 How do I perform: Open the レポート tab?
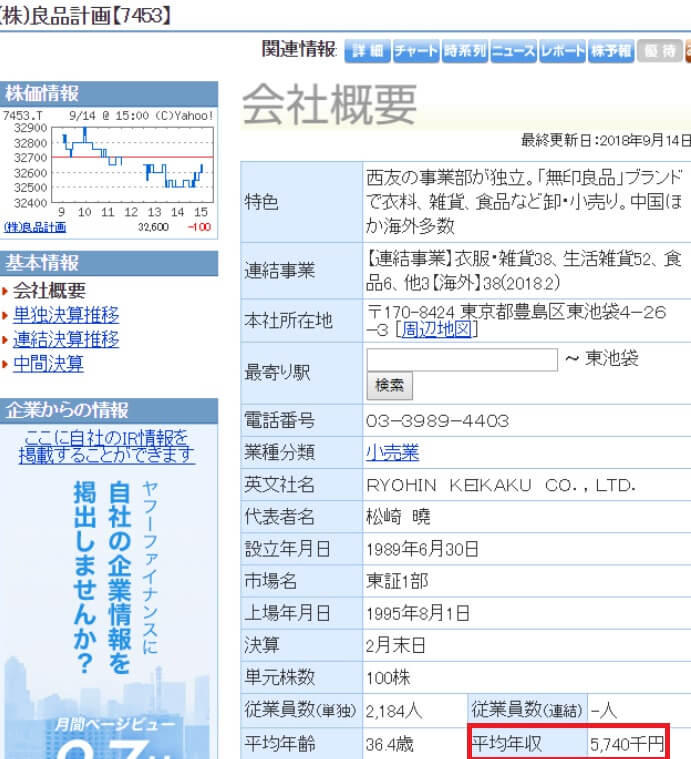[x=562, y=51]
